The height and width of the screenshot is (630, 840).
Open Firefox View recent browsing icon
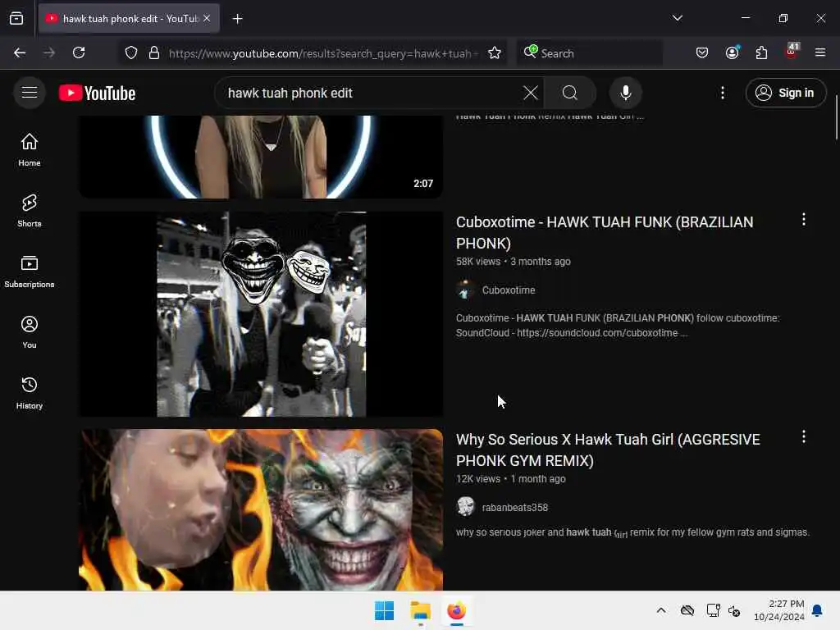[x=16, y=19]
